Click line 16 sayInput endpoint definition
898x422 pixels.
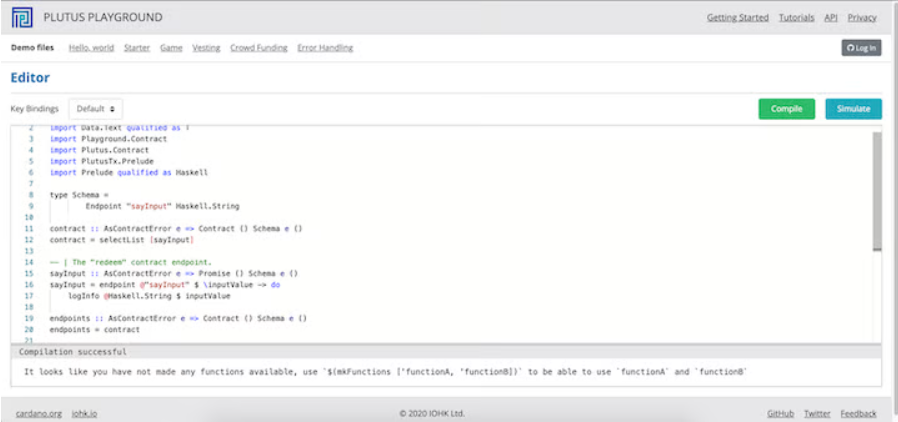(x=165, y=285)
